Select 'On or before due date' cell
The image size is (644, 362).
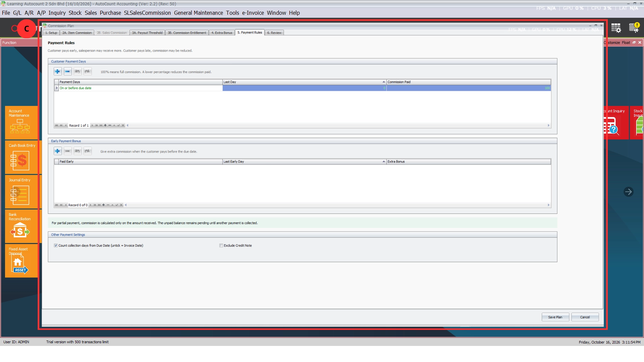click(x=141, y=88)
